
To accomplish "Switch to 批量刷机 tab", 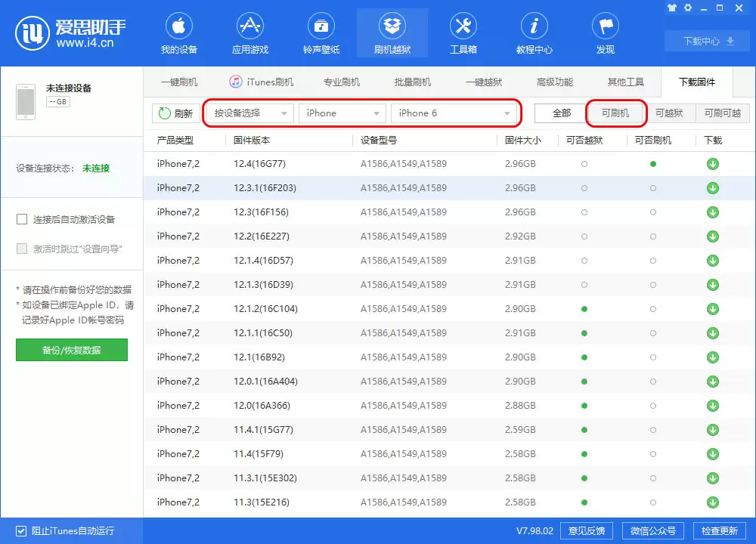I will point(413,82).
